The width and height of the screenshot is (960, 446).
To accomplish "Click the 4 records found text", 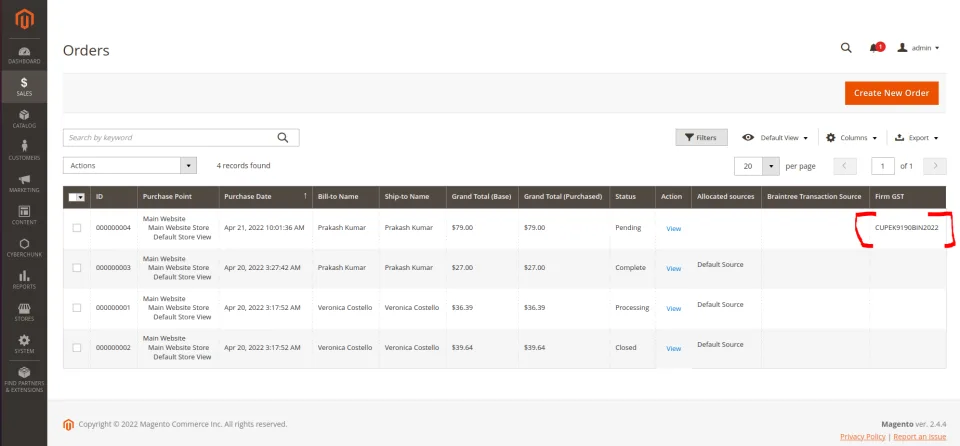I will (x=243, y=165).
